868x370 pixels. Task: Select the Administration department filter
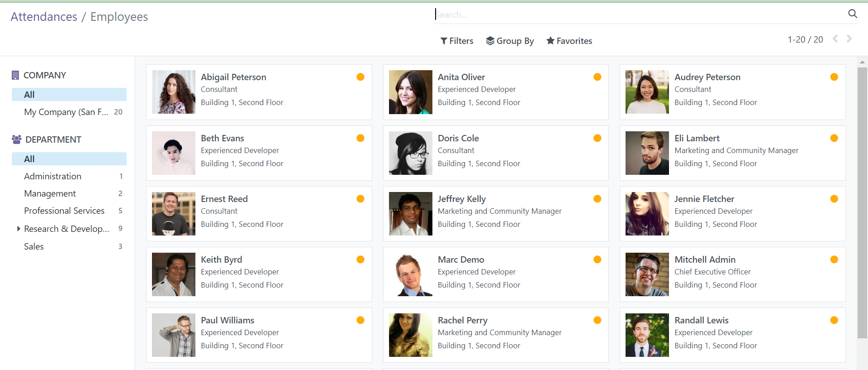click(x=52, y=176)
